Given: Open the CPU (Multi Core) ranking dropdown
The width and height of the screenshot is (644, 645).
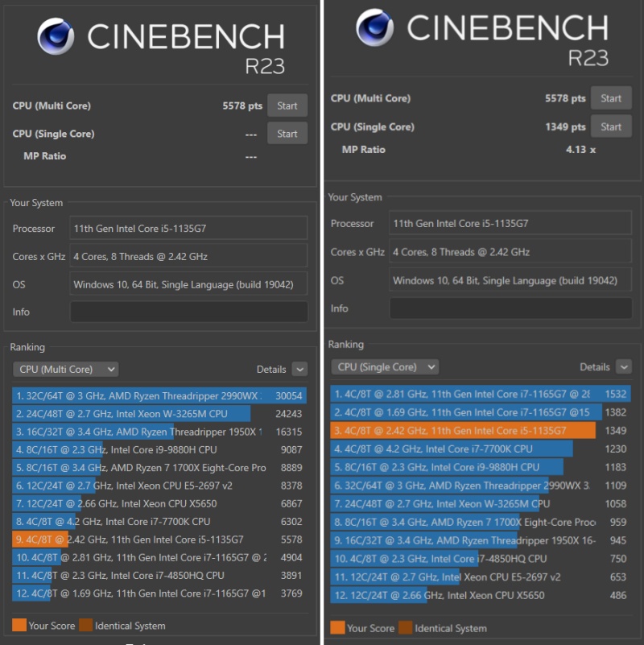Looking at the screenshot, I should click(66, 370).
